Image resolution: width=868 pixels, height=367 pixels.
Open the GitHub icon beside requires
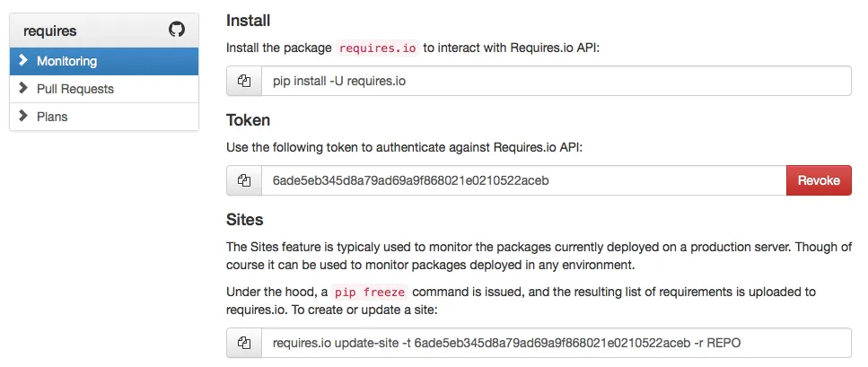pyautogui.click(x=177, y=30)
